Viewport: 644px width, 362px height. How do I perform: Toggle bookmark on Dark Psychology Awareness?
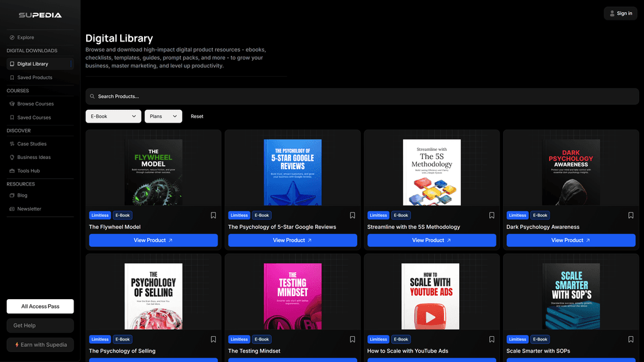[631, 215]
